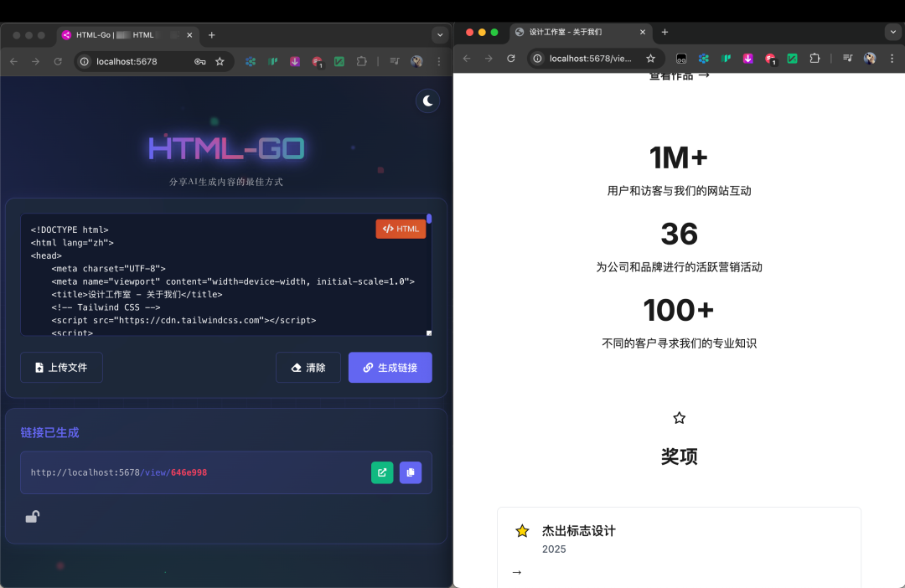Image resolution: width=905 pixels, height=588 pixels.
Task: Click the 生成链接 generate link button
Action: [390, 368]
